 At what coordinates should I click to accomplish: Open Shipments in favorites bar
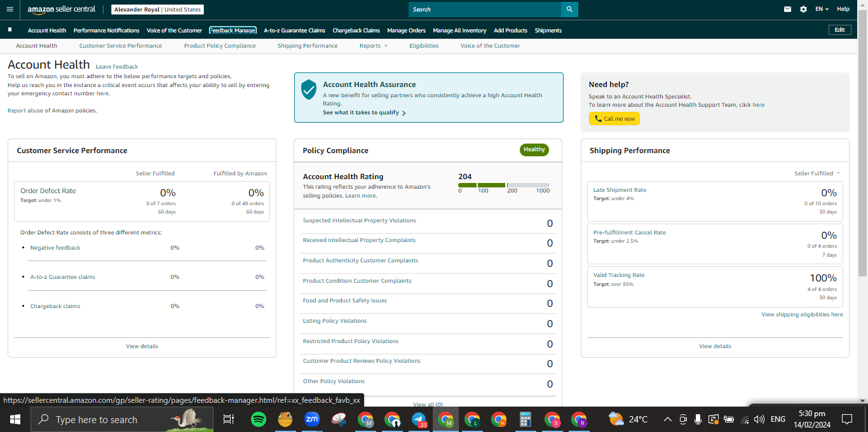point(548,30)
